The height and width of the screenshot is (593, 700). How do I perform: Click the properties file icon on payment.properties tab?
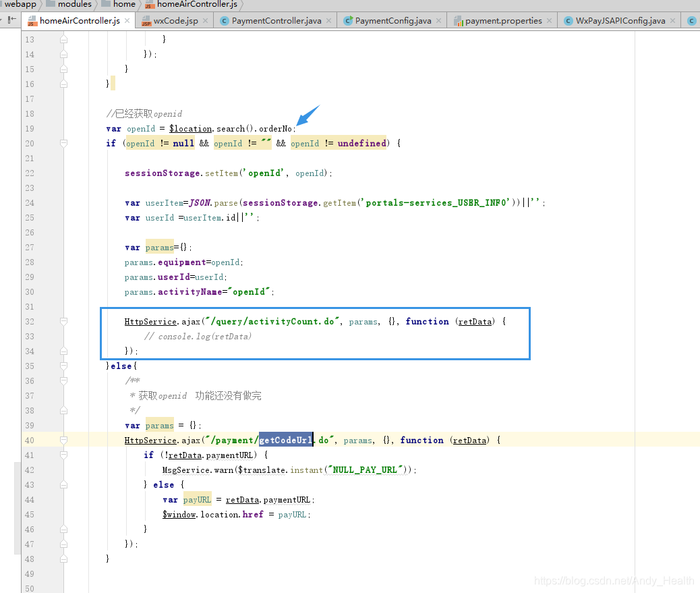459,21
